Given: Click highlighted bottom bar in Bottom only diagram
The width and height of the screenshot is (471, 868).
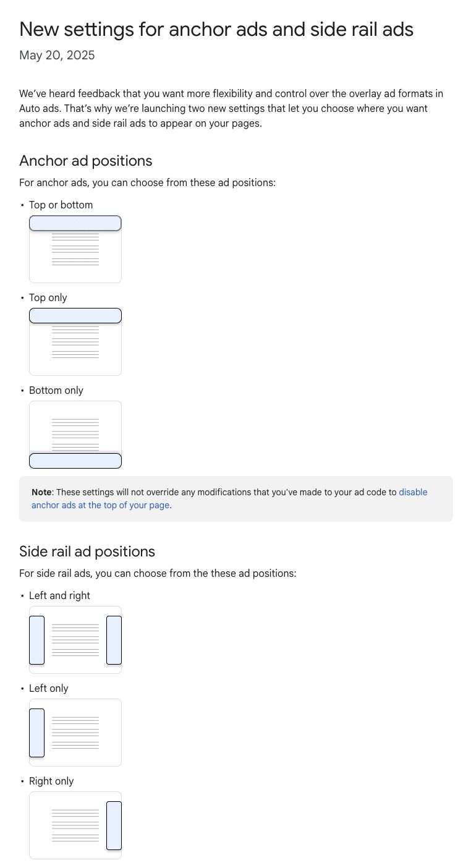Looking at the screenshot, I should tap(75, 461).
